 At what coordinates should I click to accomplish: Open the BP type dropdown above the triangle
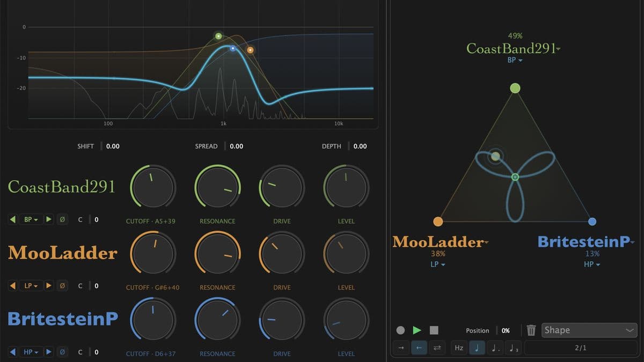(515, 60)
